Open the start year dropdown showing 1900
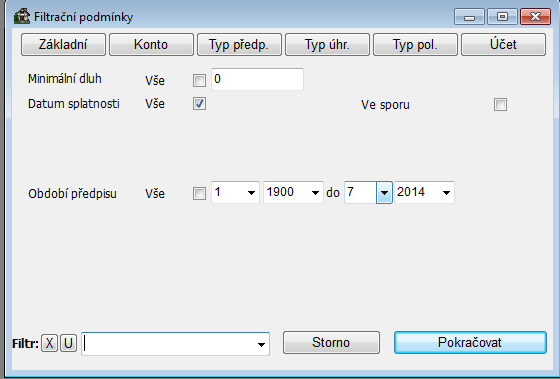 tap(315, 193)
